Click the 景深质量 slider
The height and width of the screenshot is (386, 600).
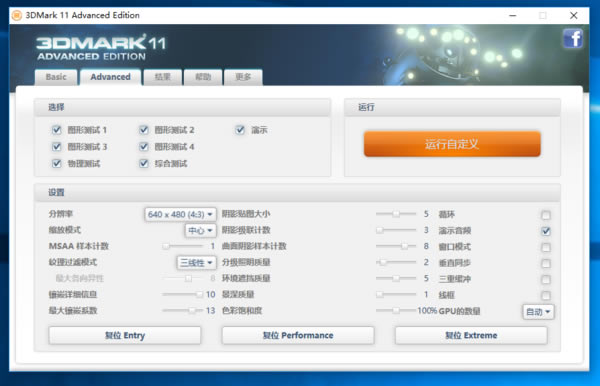coord(396,295)
